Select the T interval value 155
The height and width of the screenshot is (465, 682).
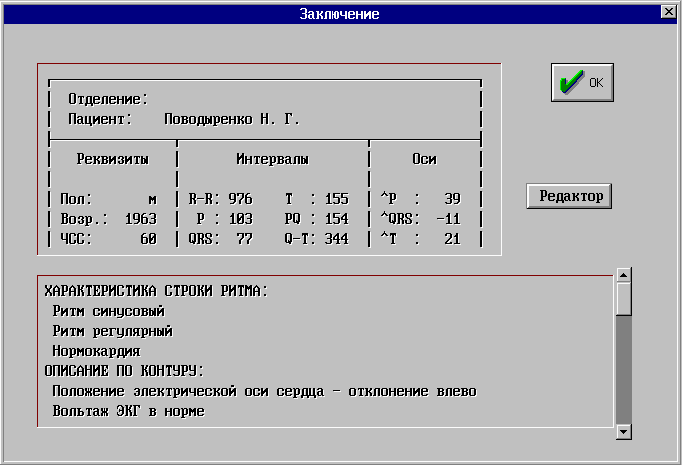tap(337, 199)
